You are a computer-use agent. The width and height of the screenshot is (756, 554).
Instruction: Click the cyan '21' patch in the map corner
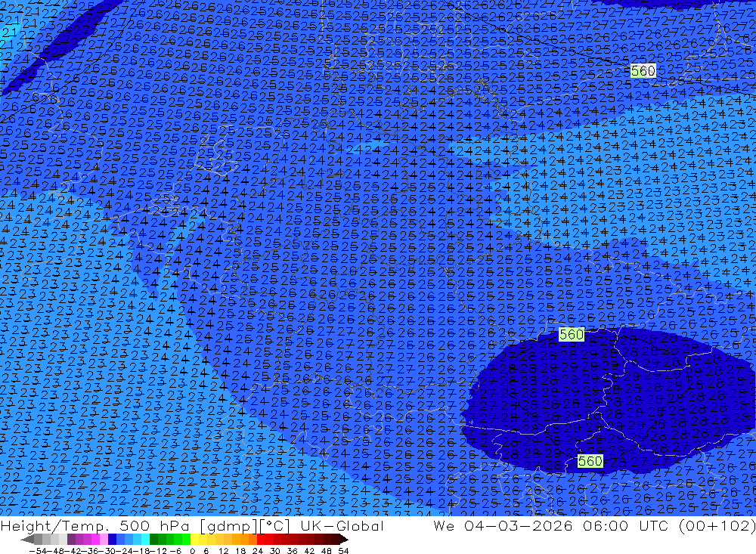pyautogui.click(x=8, y=32)
